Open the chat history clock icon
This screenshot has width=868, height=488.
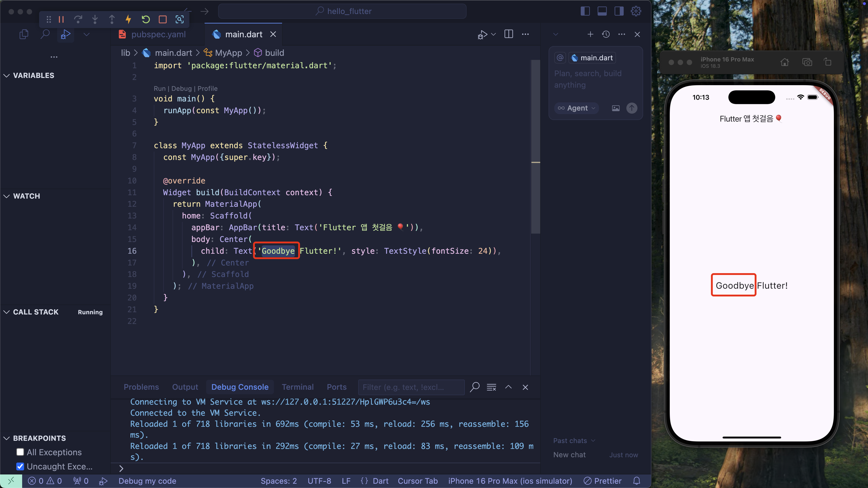point(606,34)
